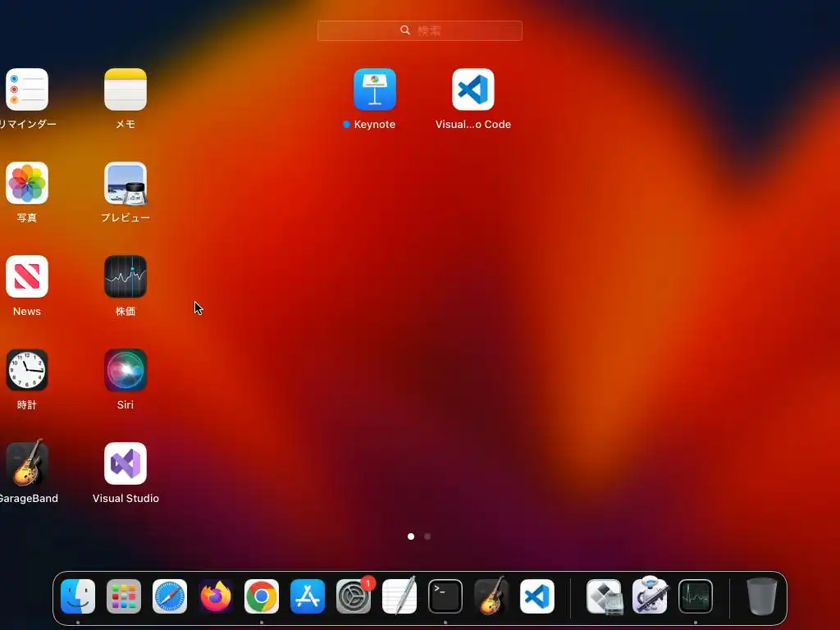Open Safari from the Dock
Image resolution: width=840 pixels, height=630 pixels.
click(x=170, y=596)
